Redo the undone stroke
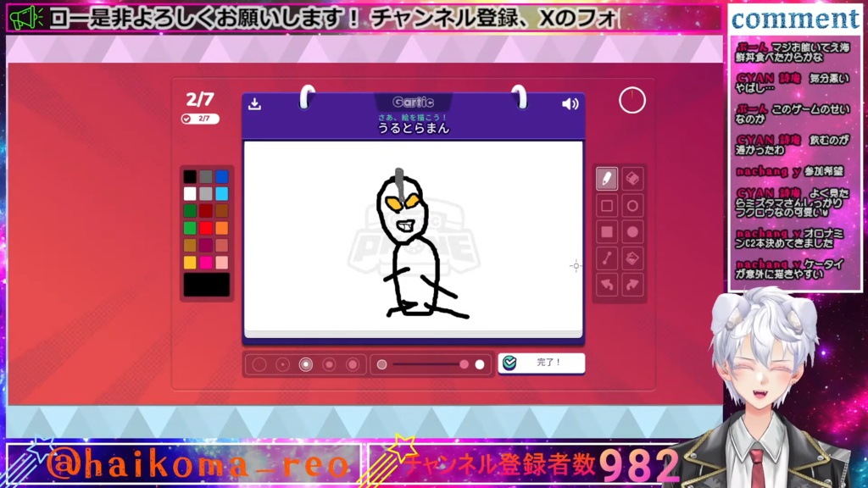This screenshot has height=488, width=868. [x=632, y=285]
